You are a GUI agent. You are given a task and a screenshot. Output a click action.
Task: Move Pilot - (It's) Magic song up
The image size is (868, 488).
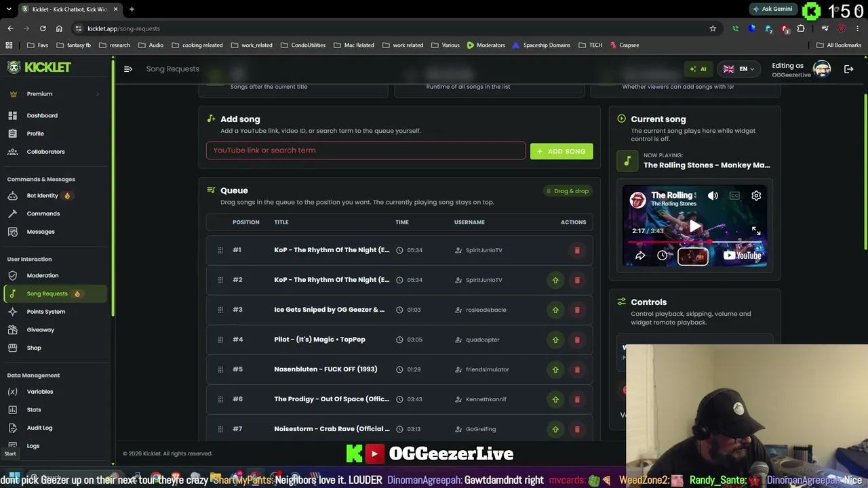pyautogui.click(x=555, y=340)
